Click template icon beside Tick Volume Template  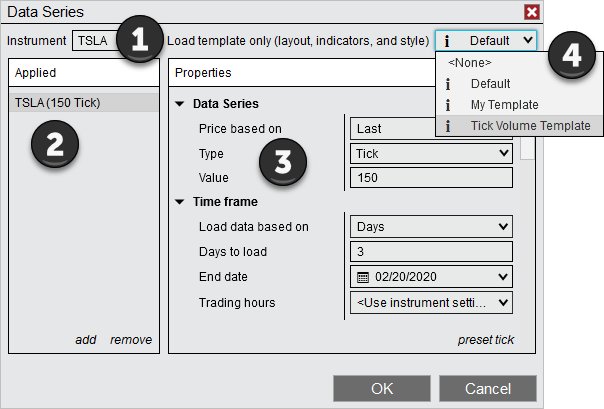click(447, 126)
